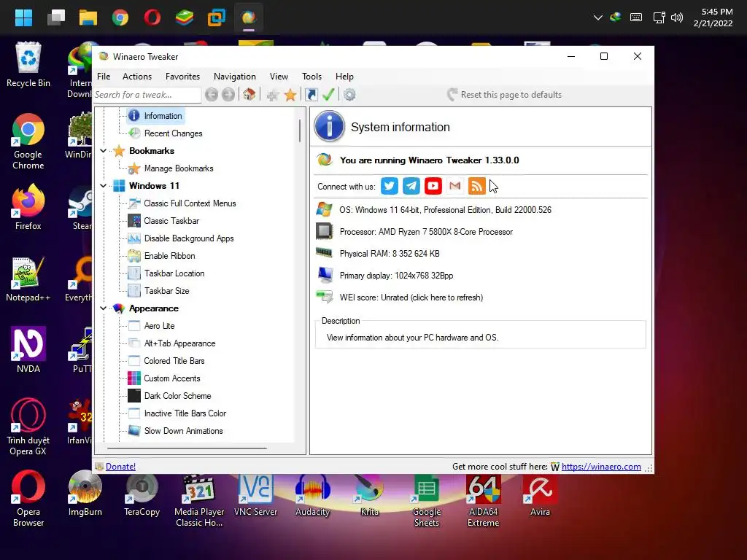Screen dimensions: 747x560
Task: Open Notepad++ desktop shortcut
Action: (28, 279)
